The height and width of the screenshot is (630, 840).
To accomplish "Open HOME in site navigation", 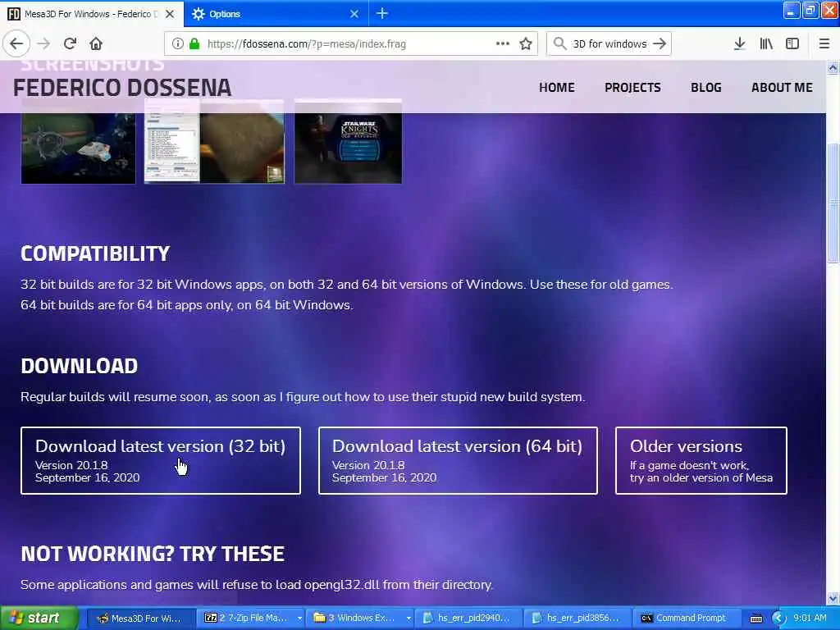I will pos(557,87).
